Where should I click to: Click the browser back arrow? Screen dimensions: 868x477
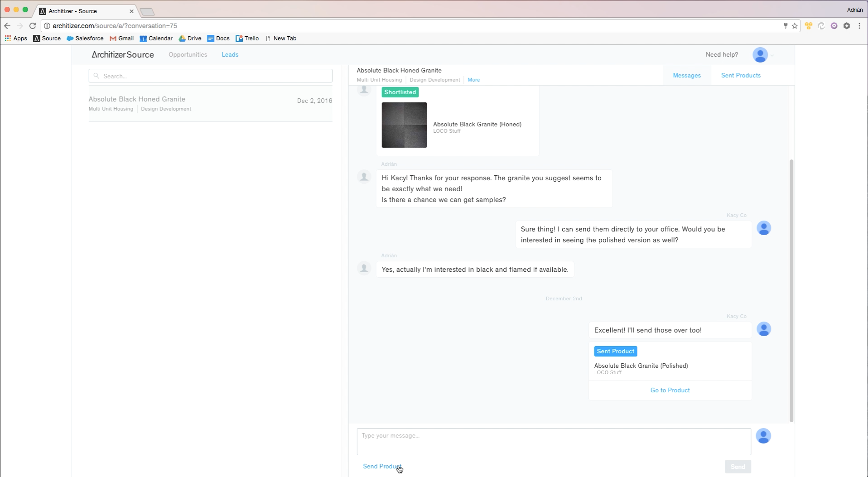click(x=7, y=26)
